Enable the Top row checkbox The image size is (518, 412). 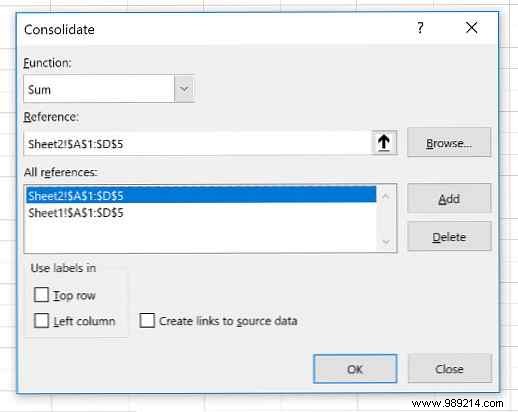pyautogui.click(x=42, y=295)
